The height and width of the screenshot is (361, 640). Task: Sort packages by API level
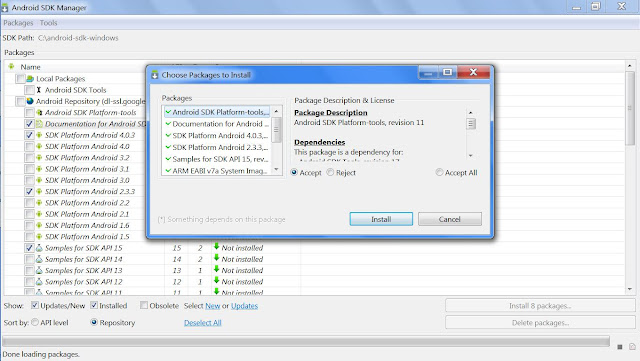(35, 322)
